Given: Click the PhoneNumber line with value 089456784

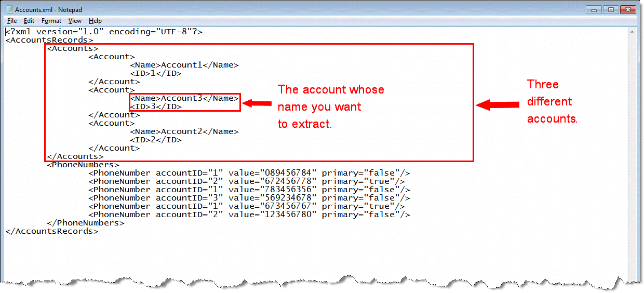Looking at the screenshot, I should [249, 173].
